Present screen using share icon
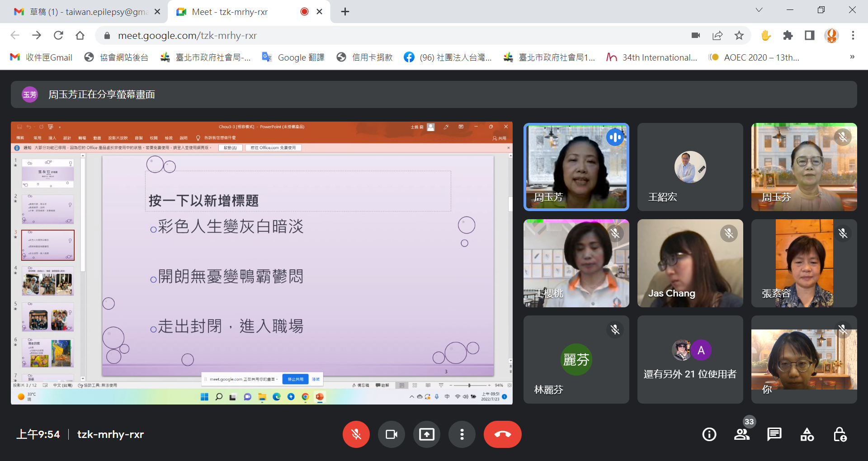The height and width of the screenshot is (461, 868). (x=426, y=434)
